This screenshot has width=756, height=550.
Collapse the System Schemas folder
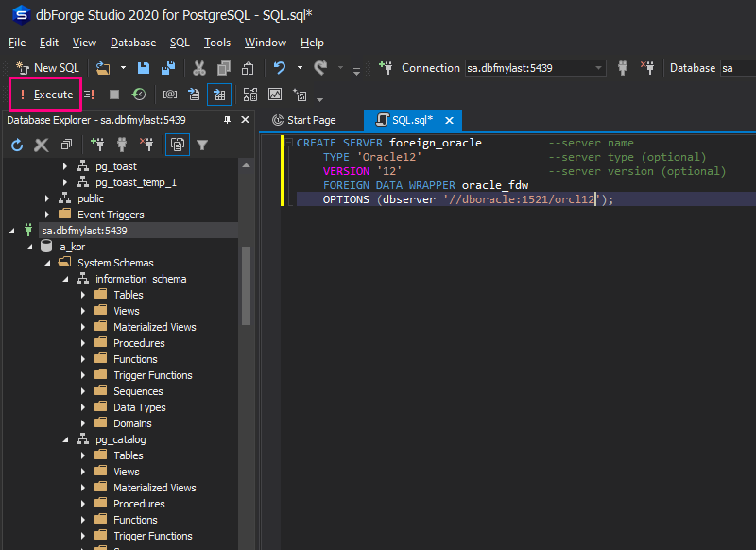[x=48, y=264]
